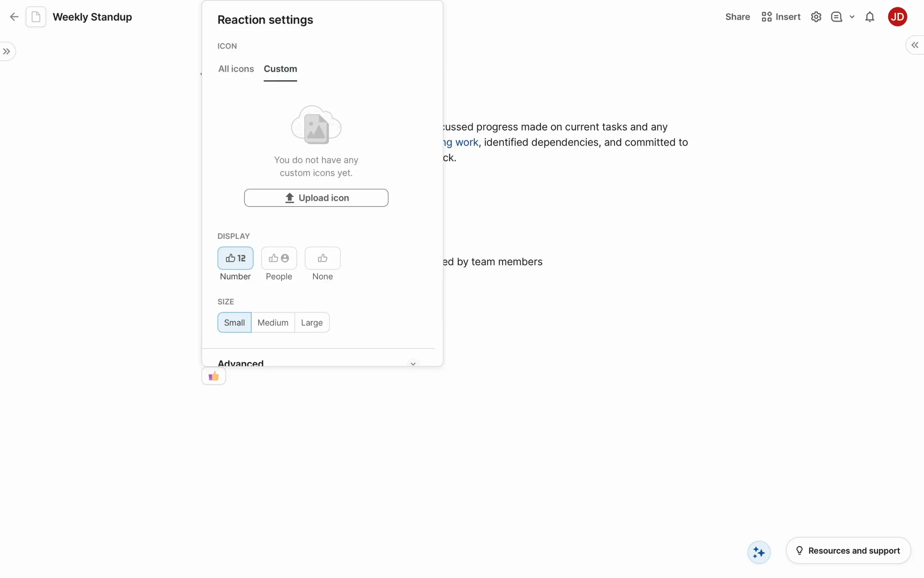Image resolution: width=924 pixels, height=578 pixels.
Task: Click the back arrow icon
Action: (14, 17)
